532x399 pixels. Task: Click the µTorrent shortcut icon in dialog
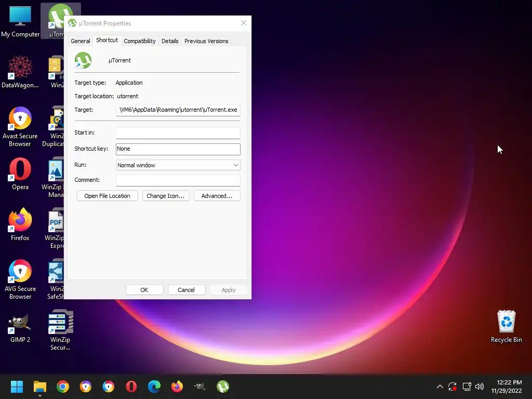(x=83, y=60)
